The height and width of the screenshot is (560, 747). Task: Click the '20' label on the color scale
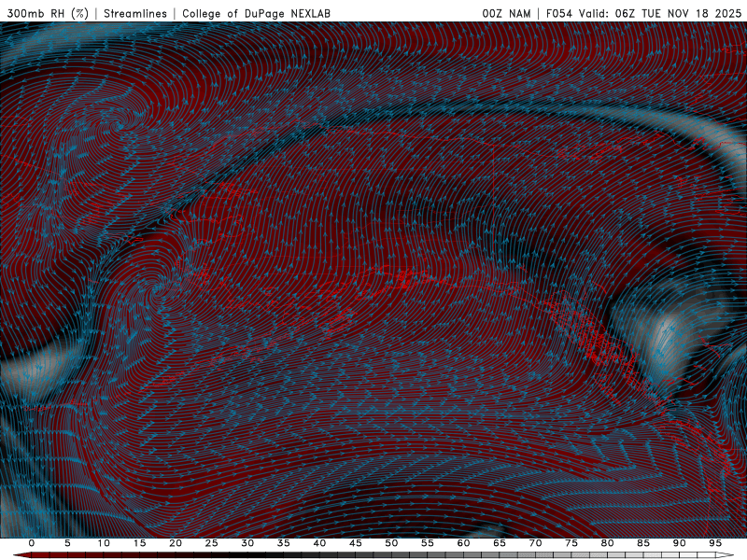point(176,543)
